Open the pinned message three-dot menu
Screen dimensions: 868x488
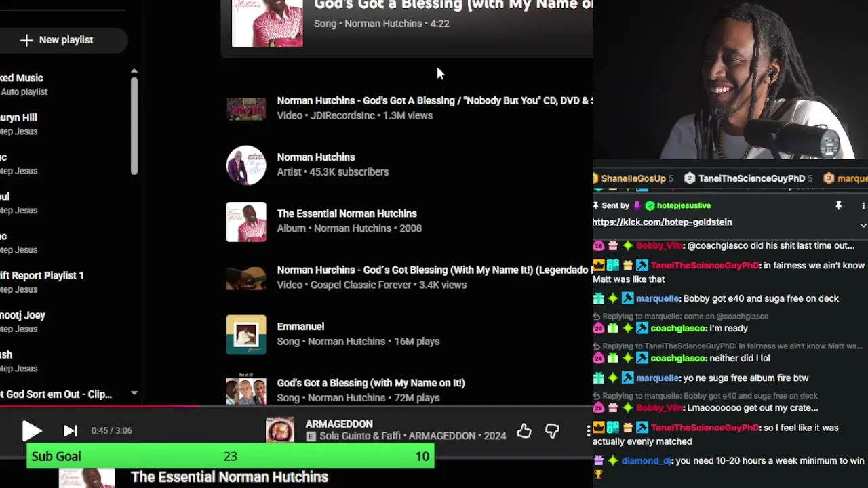pyautogui.click(x=863, y=205)
